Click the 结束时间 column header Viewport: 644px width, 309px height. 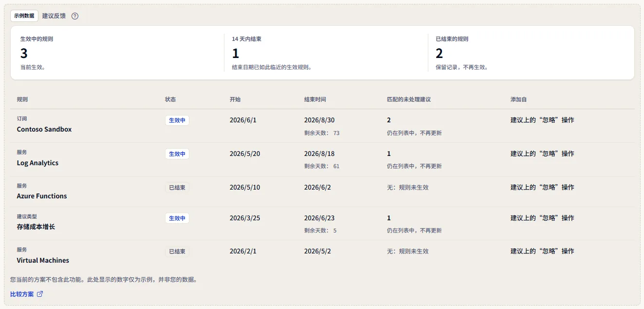(x=315, y=99)
